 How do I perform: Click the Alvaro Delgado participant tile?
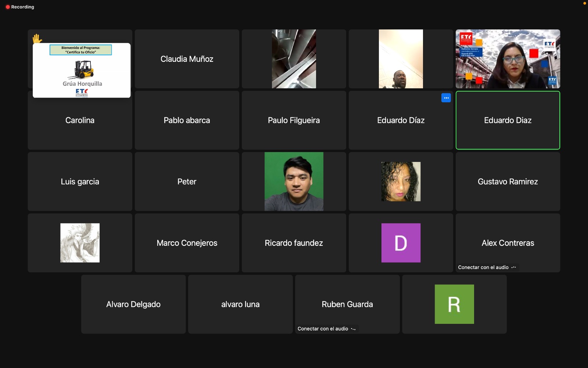tap(133, 304)
